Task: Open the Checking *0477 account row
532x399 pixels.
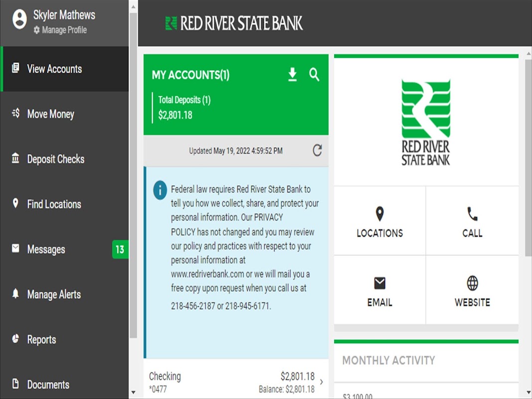Action: [x=236, y=382]
